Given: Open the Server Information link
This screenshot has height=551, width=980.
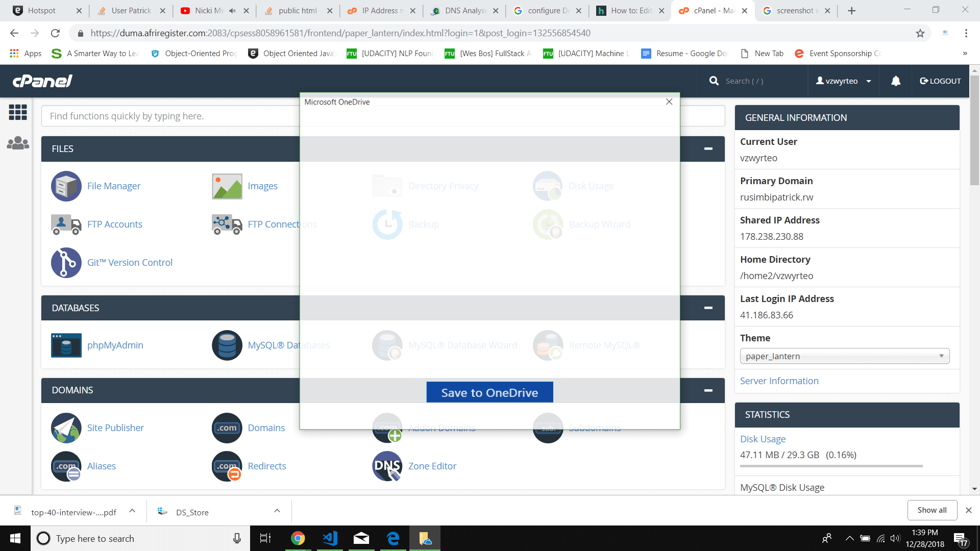Looking at the screenshot, I should pyautogui.click(x=779, y=381).
